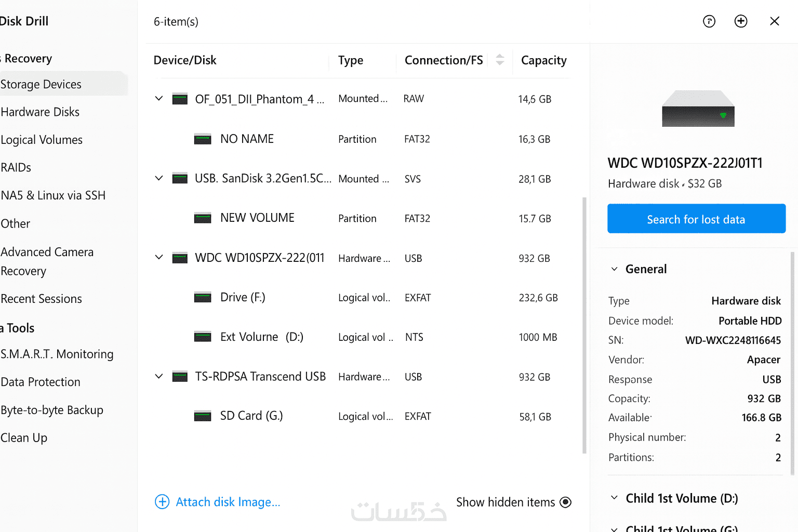
Task: Open RAIDs in sidebar
Action: click(x=16, y=167)
